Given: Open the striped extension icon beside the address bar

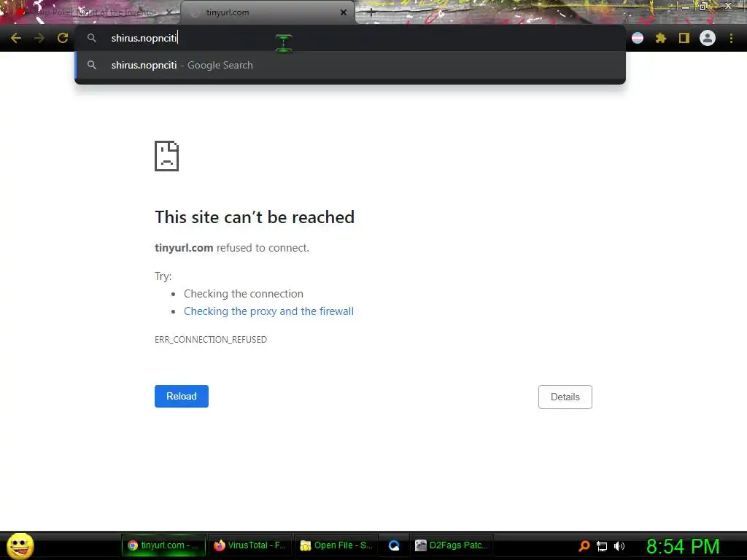Looking at the screenshot, I should (638, 38).
